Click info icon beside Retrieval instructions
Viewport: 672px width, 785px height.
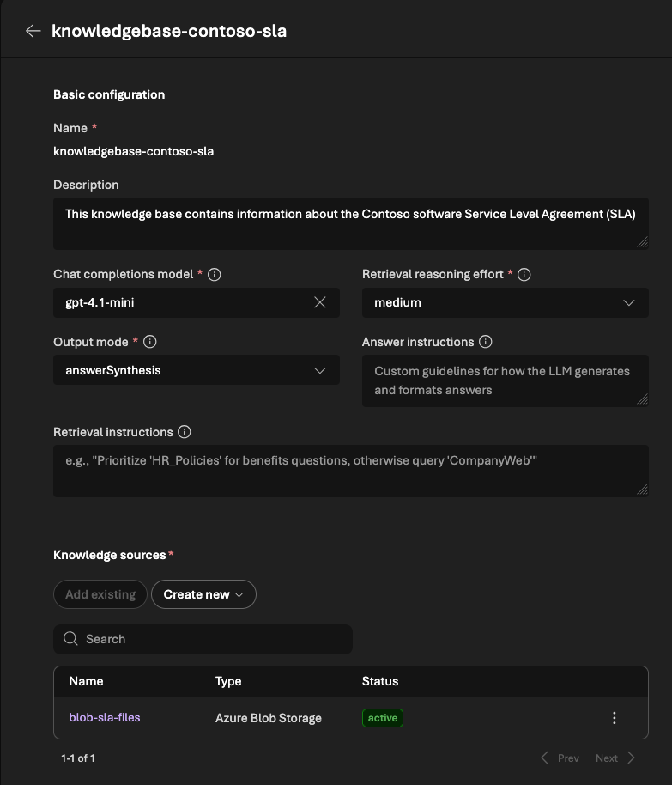(x=185, y=432)
